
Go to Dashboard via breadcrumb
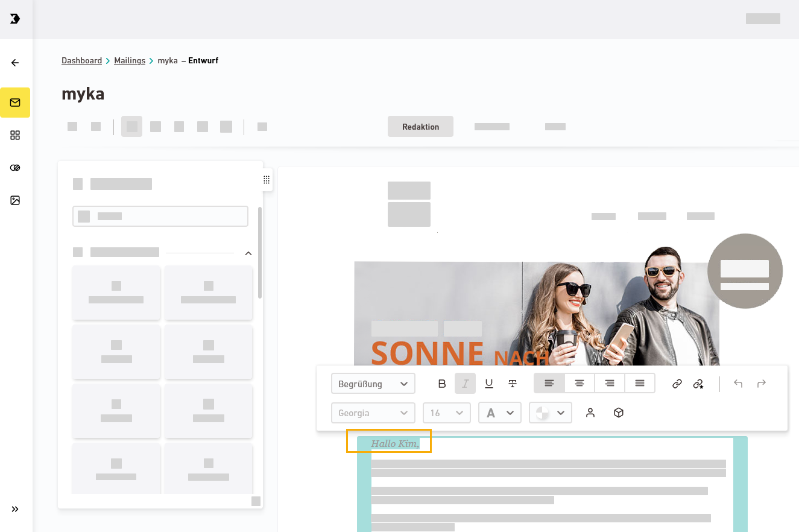pyautogui.click(x=81, y=61)
